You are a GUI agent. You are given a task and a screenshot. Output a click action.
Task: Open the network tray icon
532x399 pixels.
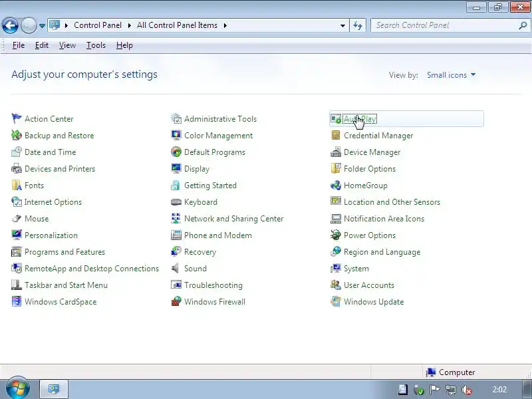(451, 390)
